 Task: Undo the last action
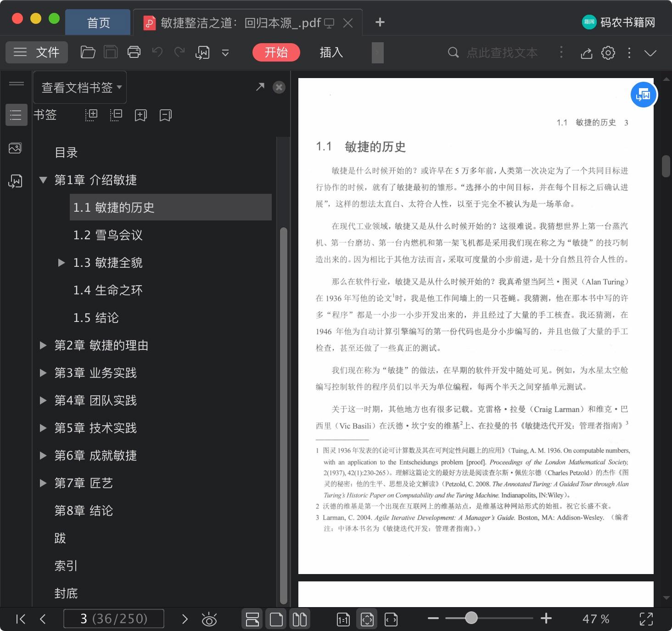[x=157, y=52]
